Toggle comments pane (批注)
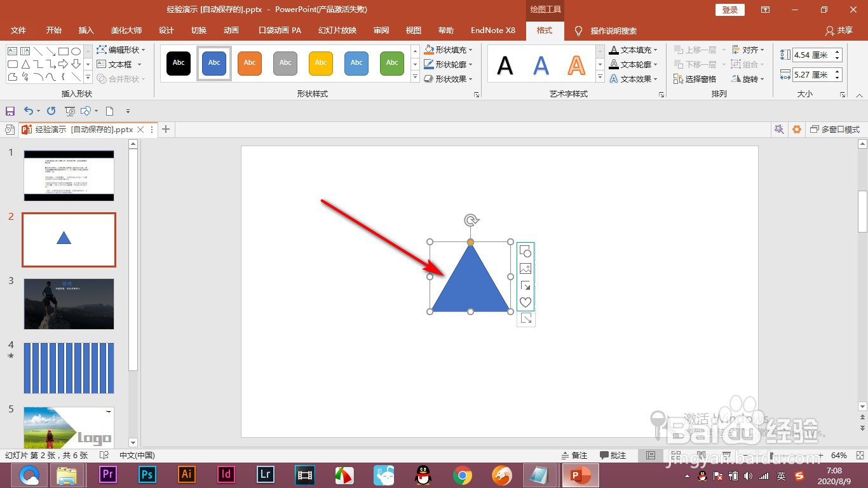Screen dimensions: 868x488 click(613, 456)
